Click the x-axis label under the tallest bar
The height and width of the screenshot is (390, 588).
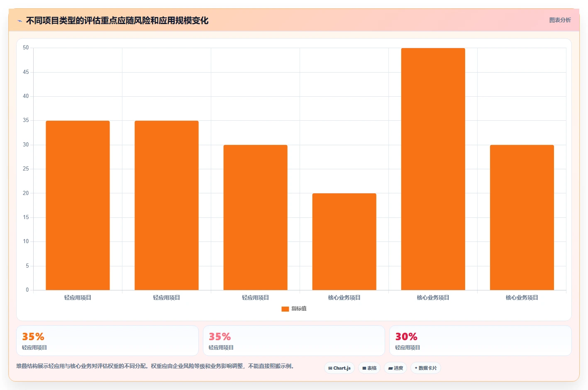433,297
